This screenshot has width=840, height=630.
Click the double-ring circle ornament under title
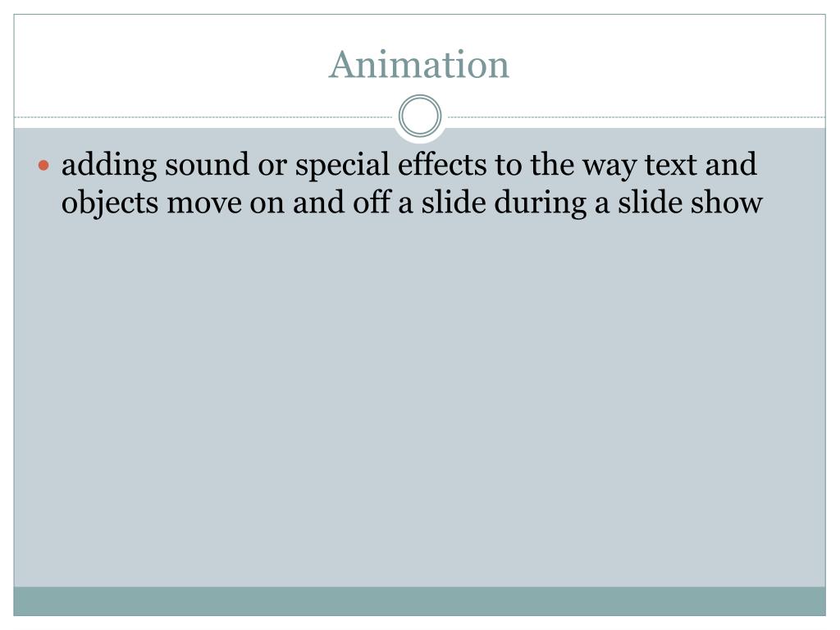pos(420,116)
